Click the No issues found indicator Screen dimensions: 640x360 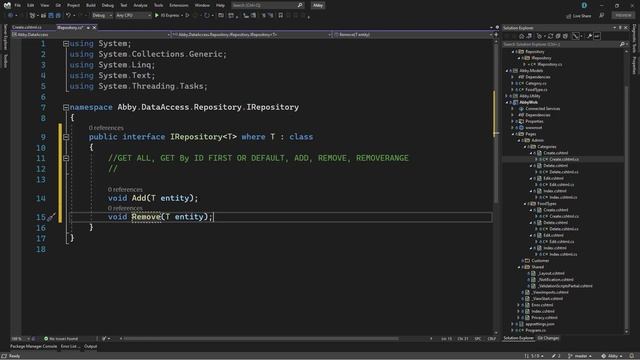point(61,339)
